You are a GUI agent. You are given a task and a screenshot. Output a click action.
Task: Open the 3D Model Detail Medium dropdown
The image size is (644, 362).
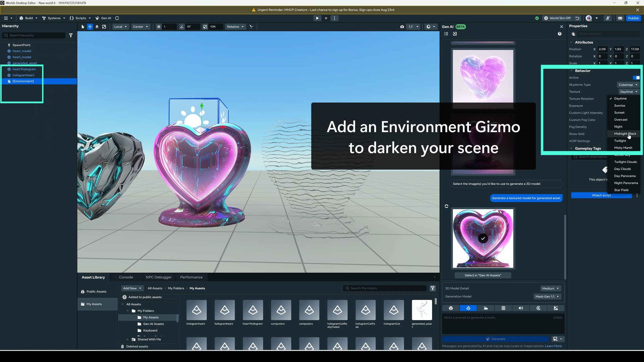[x=550, y=288]
